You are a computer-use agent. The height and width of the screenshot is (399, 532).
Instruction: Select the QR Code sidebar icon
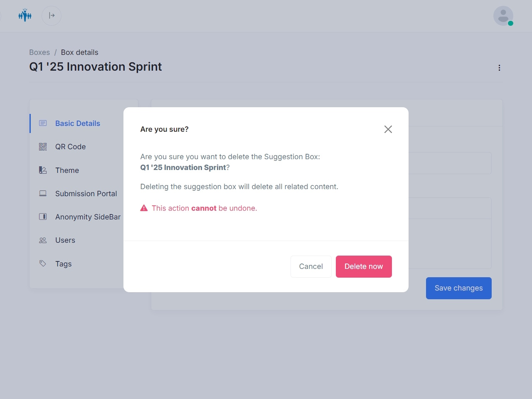tap(42, 146)
